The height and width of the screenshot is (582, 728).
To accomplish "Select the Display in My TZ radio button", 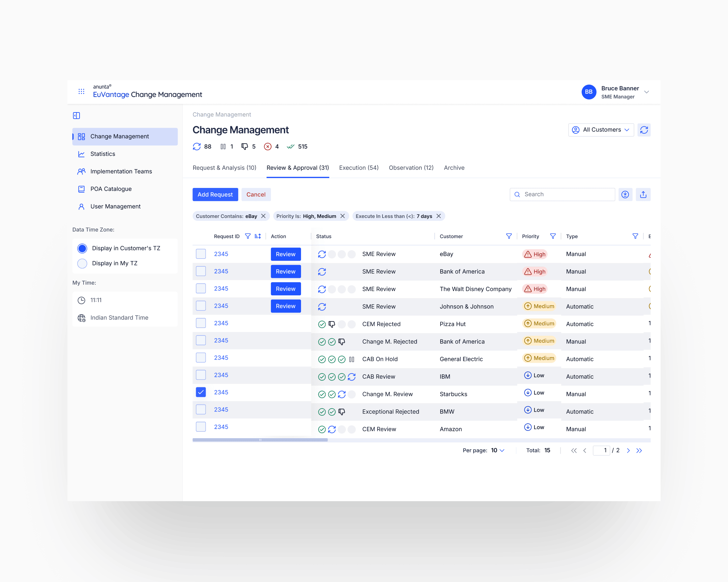I will pos(82,263).
